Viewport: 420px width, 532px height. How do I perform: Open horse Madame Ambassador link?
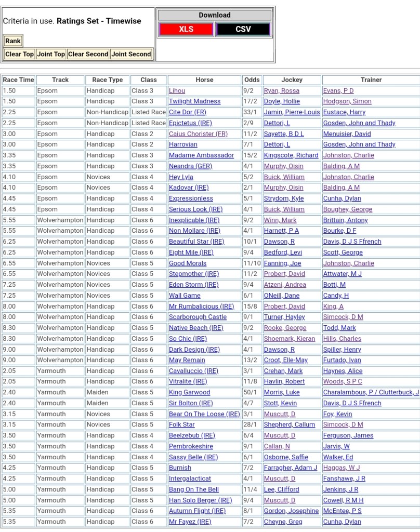click(201, 155)
